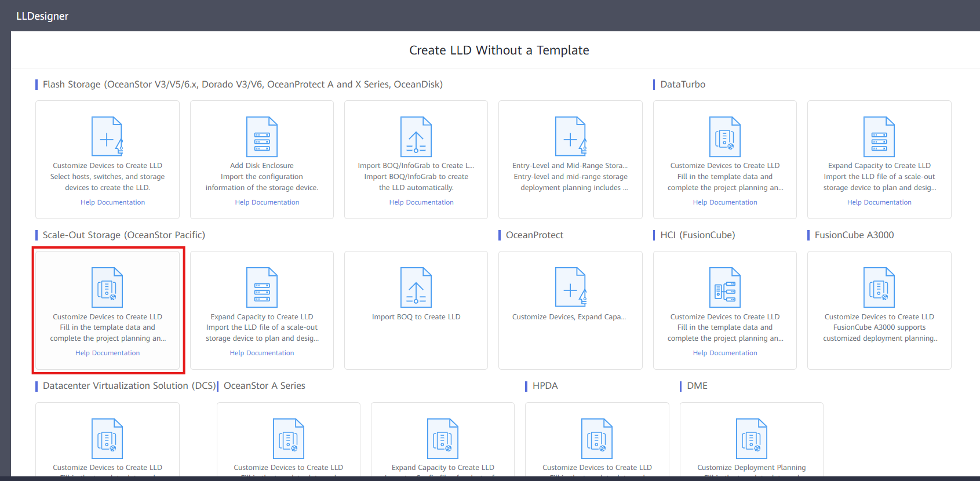
Task: Select DataTurbo "Customize Devices to Create LLD" title
Action: tap(725, 166)
